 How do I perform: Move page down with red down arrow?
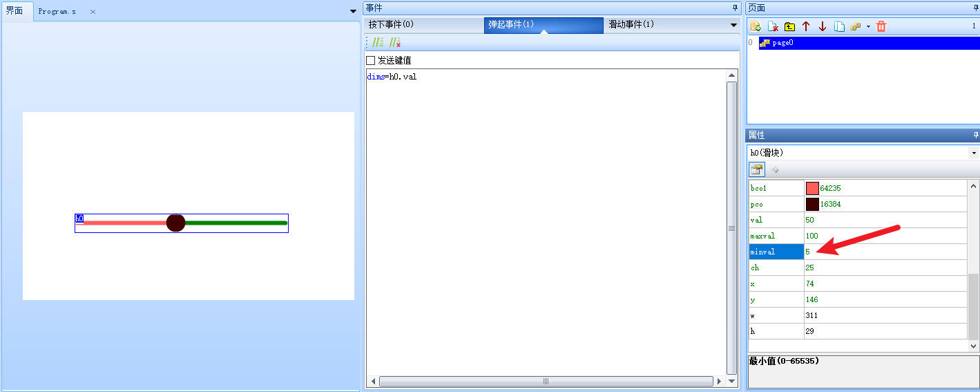tap(823, 26)
